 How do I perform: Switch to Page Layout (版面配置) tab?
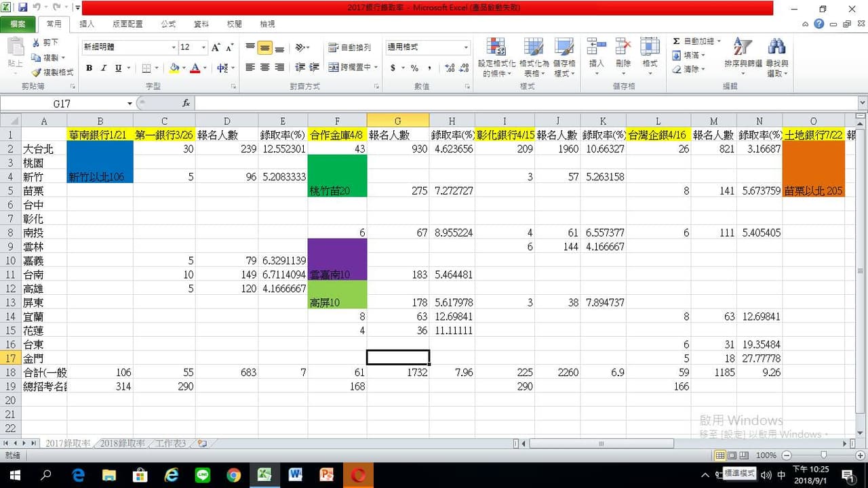click(x=127, y=24)
